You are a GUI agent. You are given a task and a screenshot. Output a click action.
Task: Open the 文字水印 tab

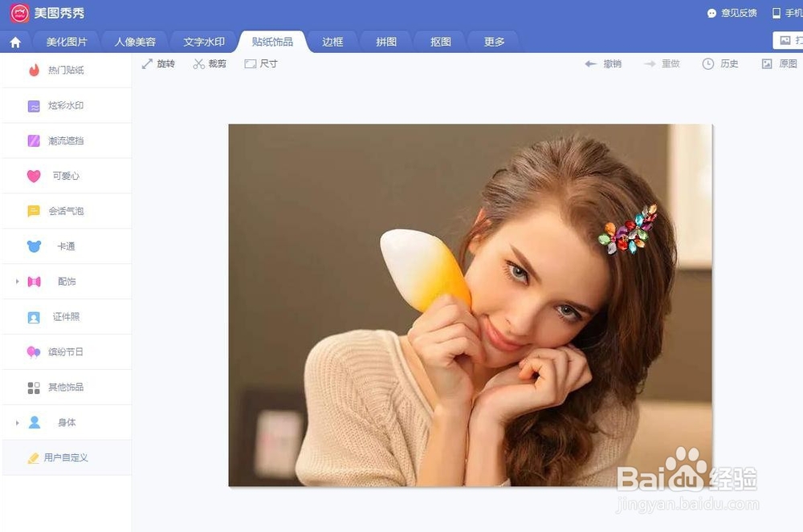(x=204, y=42)
